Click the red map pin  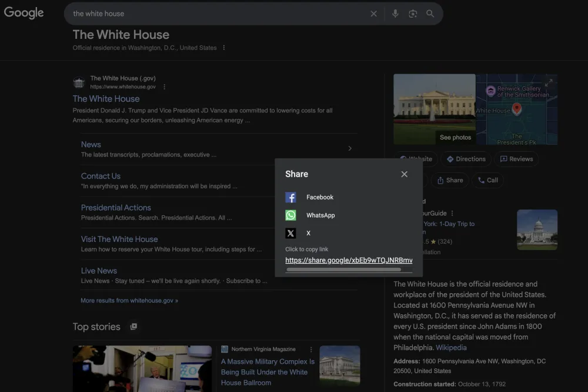[517, 109]
